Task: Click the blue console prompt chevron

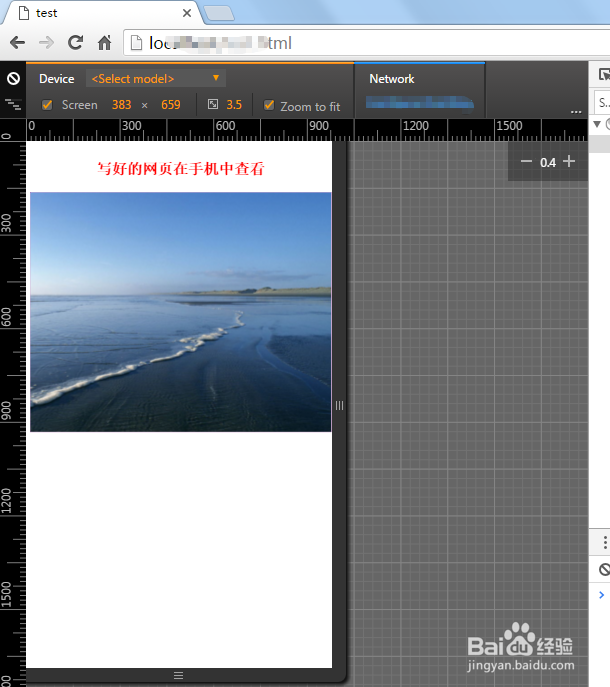Action: coord(602,595)
